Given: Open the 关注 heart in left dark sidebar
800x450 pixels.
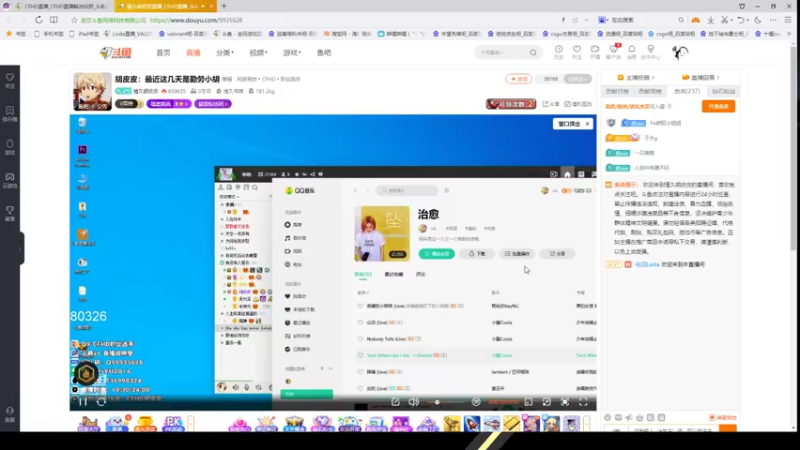Looking at the screenshot, I should point(10,80).
